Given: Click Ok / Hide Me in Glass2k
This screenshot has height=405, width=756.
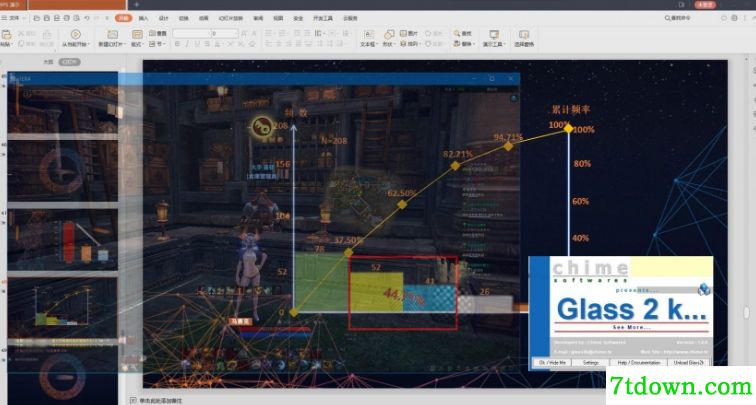Looking at the screenshot, I should coord(553,363).
